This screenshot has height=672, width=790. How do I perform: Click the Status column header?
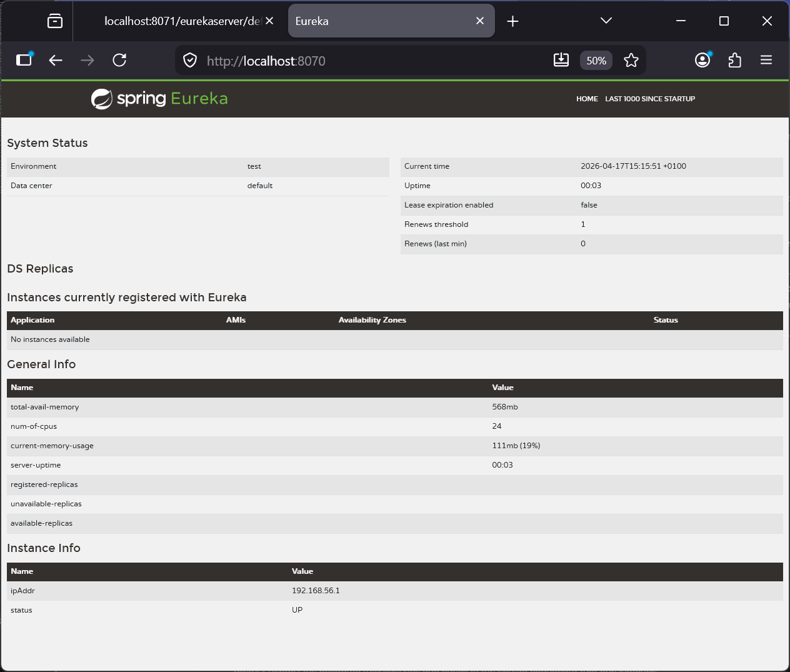click(666, 320)
